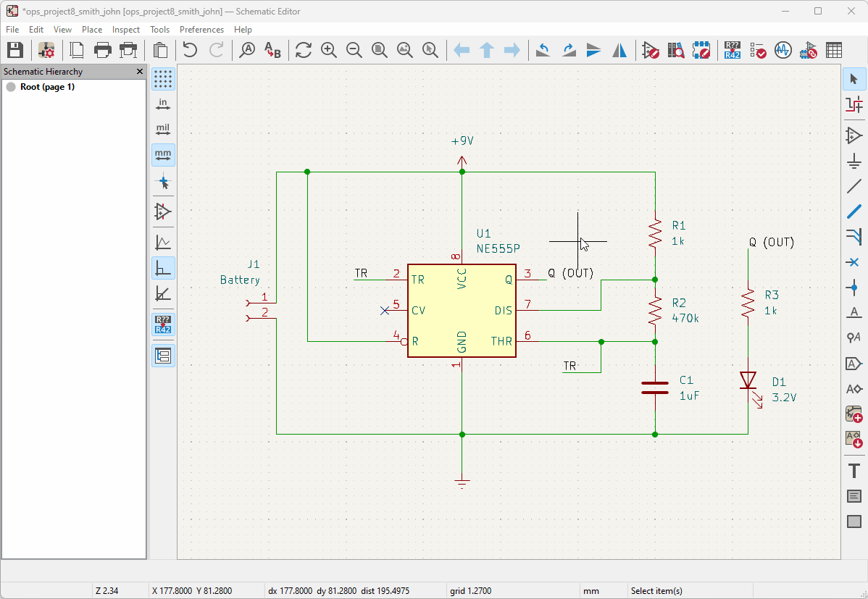This screenshot has width=868, height=599.
Task: Toggle the Schematic Hierarchy panel button
Action: click(163, 356)
